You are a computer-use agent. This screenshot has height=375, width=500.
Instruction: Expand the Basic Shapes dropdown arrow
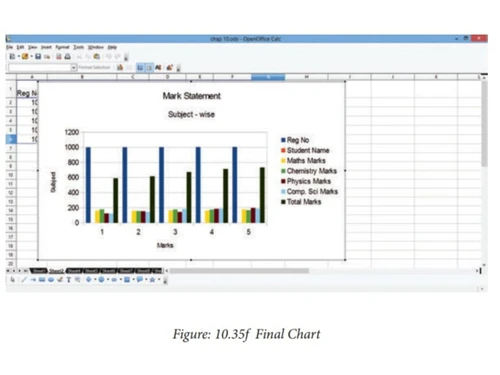click(x=95, y=279)
